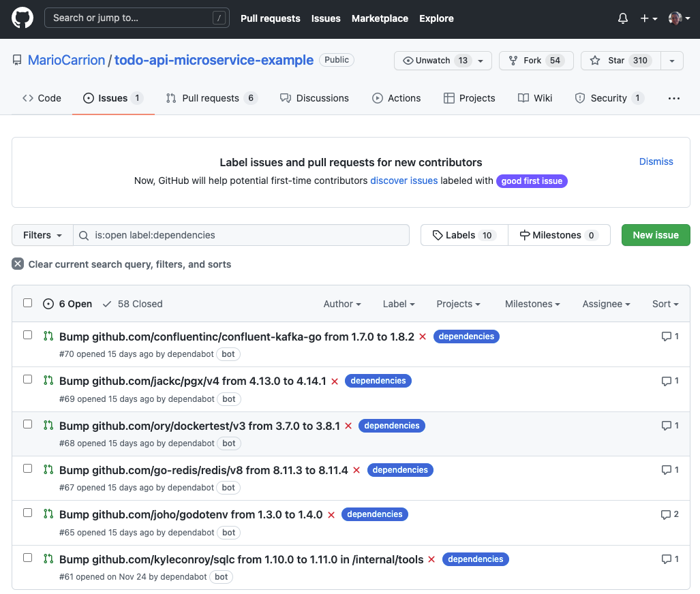
Task: Open the user avatar menu
Action: [679, 18]
